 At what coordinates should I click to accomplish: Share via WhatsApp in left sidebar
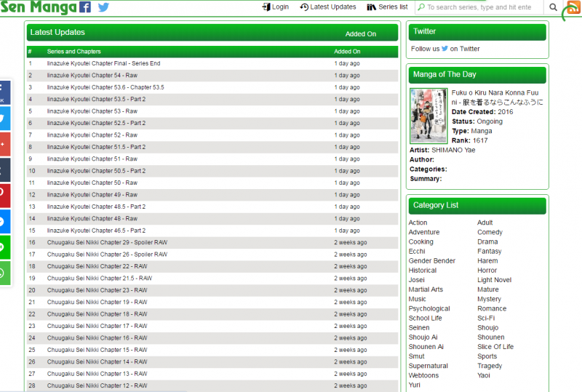tap(4, 273)
